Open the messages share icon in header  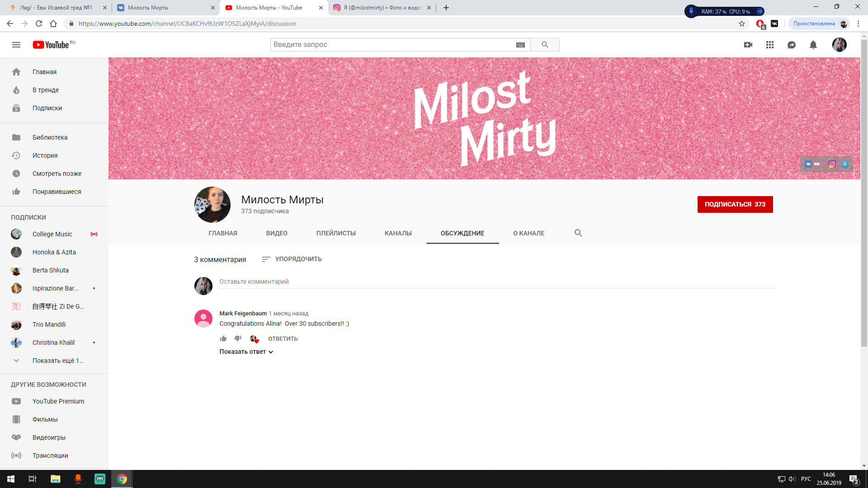click(792, 45)
